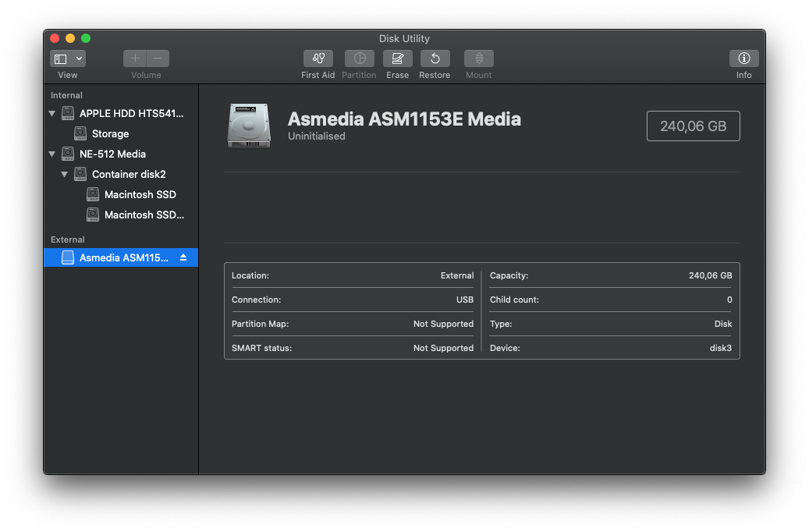Click Device value disk3
The height and width of the screenshot is (532, 809).
click(720, 349)
